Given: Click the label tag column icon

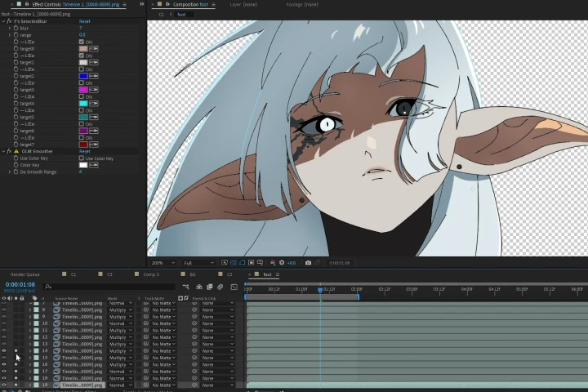Looking at the screenshot, I should click(34, 298).
